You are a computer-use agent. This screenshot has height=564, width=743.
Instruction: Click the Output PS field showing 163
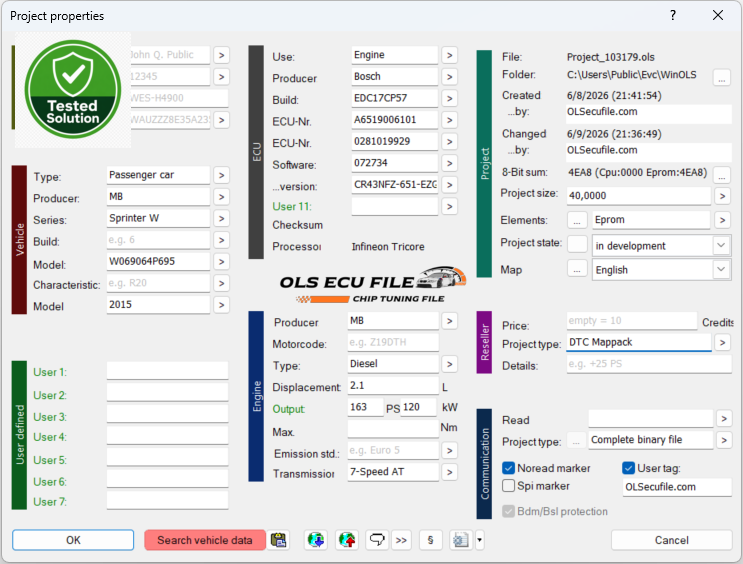(365, 407)
